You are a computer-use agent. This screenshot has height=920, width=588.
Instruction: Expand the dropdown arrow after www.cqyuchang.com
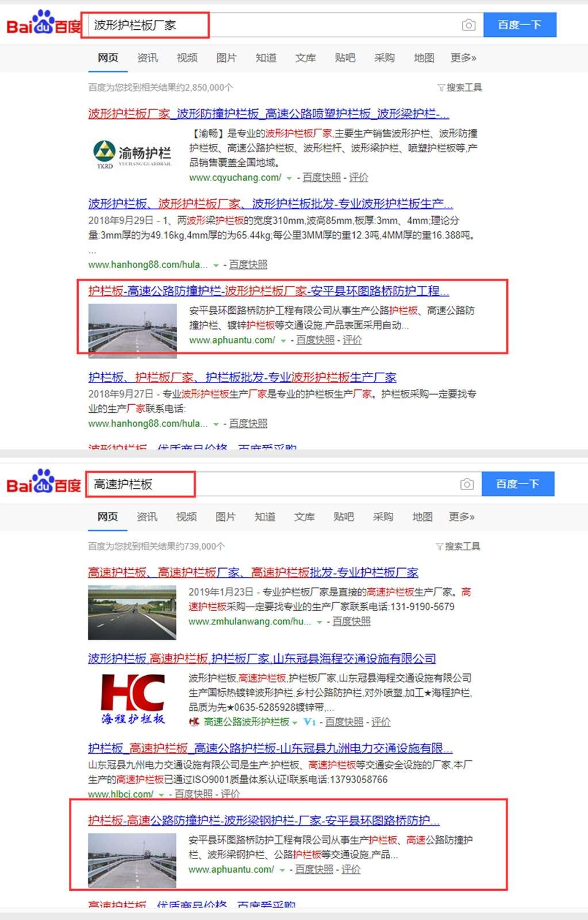289,178
